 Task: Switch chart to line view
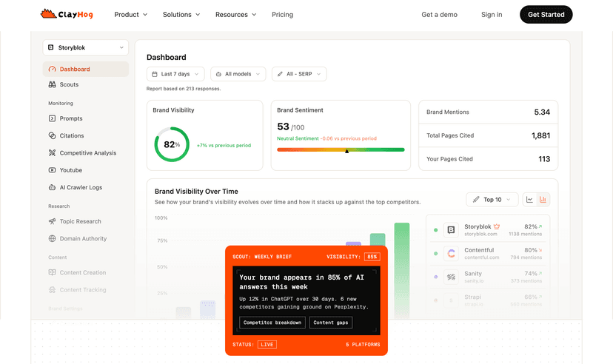point(529,200)
